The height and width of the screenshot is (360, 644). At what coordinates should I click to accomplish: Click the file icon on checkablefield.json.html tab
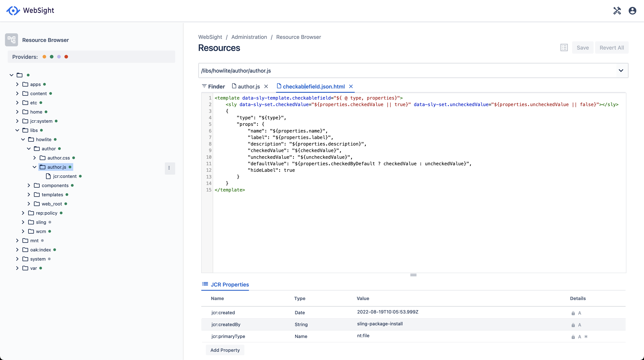click(279, 86)
